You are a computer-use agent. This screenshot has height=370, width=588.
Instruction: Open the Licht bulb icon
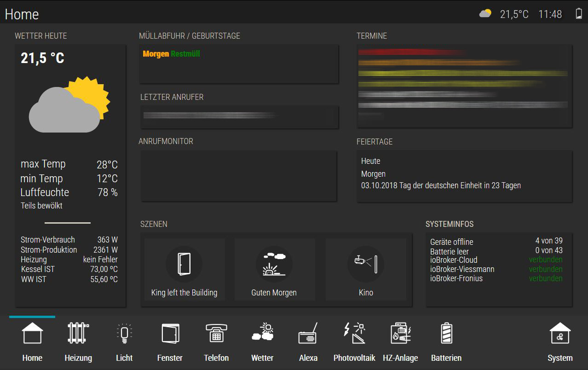(124, 333)
